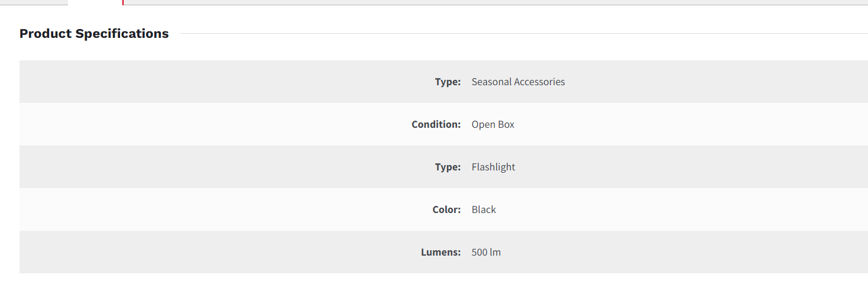
Task: Click the Lumens label
Action: (441, 252)
